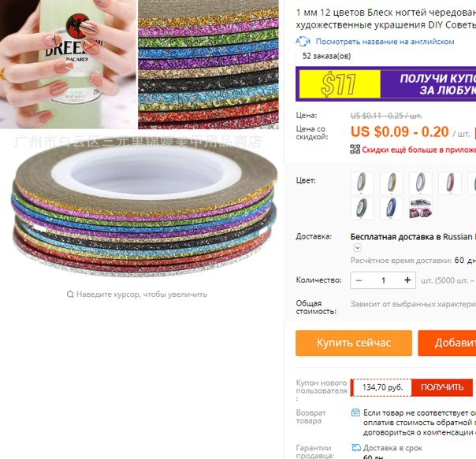Click the $11 coupon promo banner
The image size is (476, 459).
(386, 84)
